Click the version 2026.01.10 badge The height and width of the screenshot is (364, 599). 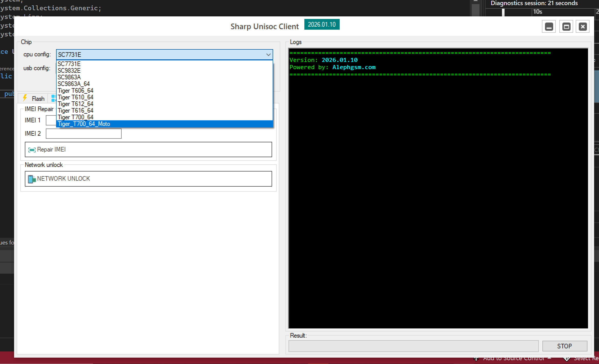click(x=322, y=25)
